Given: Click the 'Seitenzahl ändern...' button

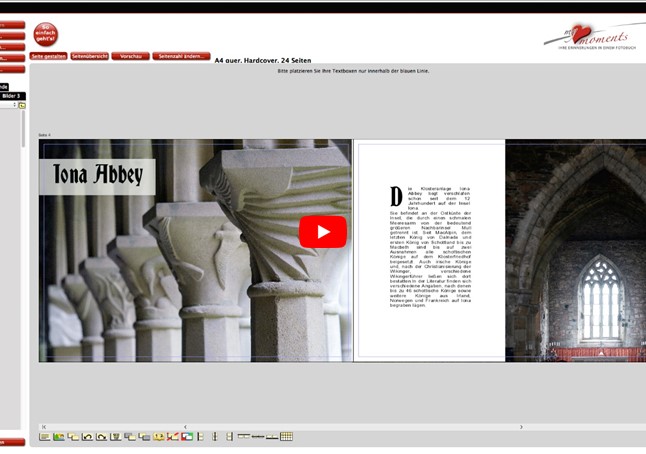Looking at the screenshot, I should point(181,57).
